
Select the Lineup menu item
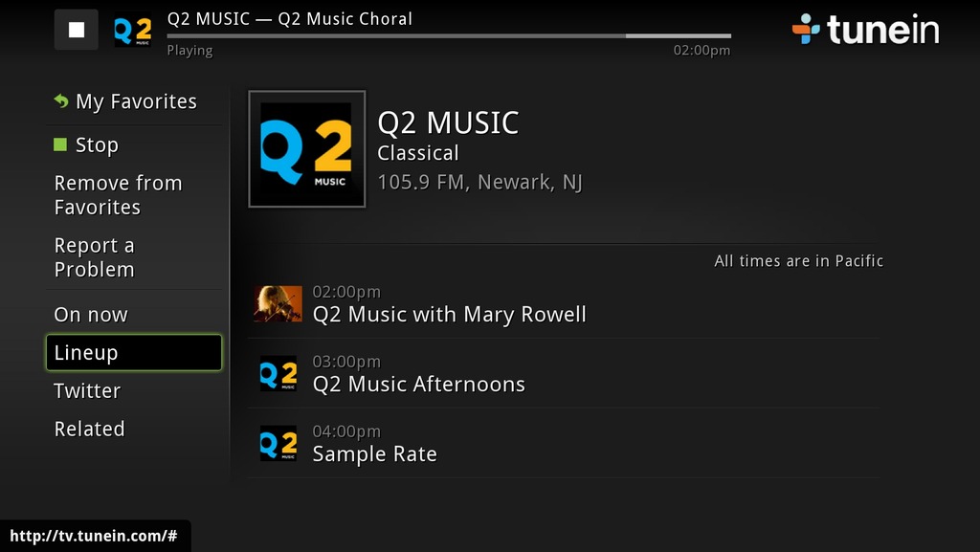pos(134,352)
